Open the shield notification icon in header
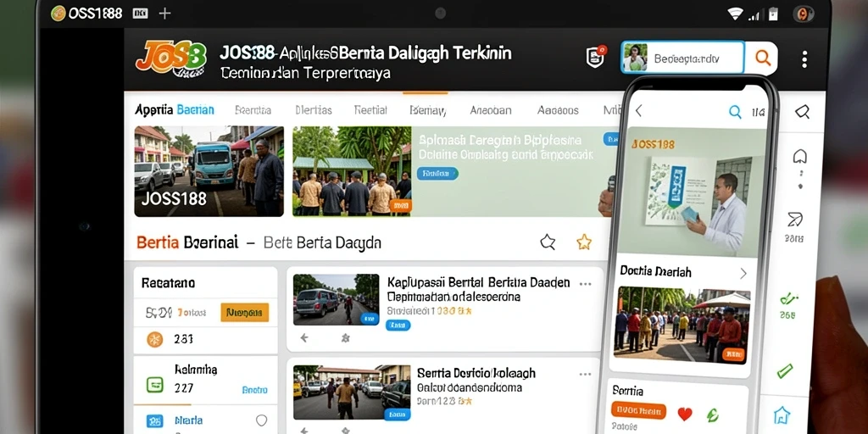This screenshot has height=434, width=868. coord(595,57)
